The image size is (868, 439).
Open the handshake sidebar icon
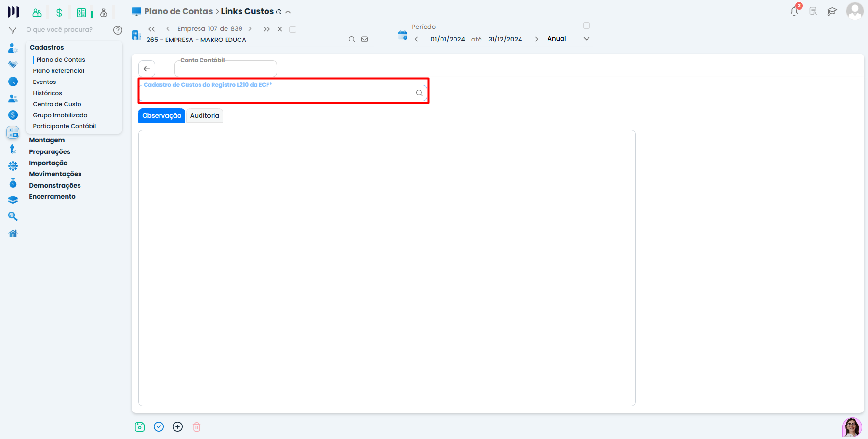13,65
